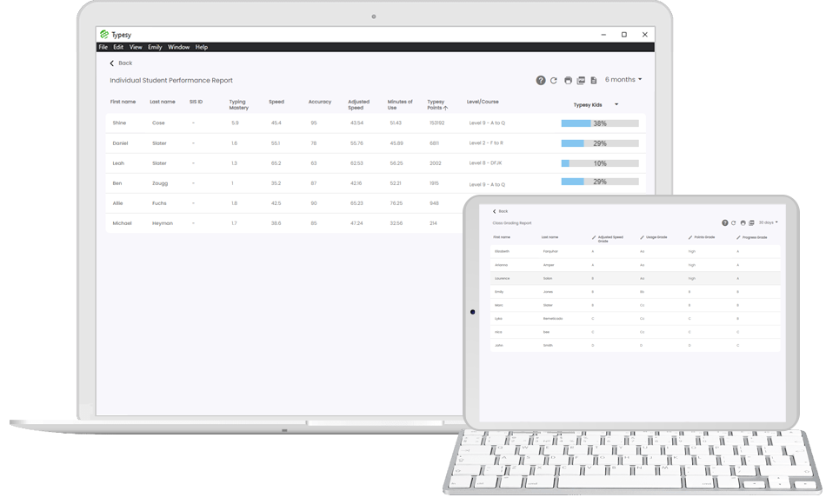The image size is (826, 504).
Task: Sort by Speed column header
Action: [x=276, y=102]
